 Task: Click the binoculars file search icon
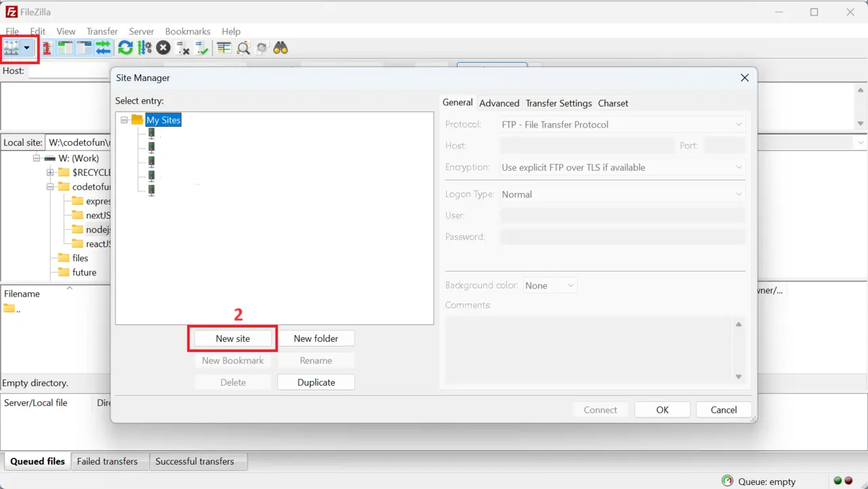(x=281, y=48)
